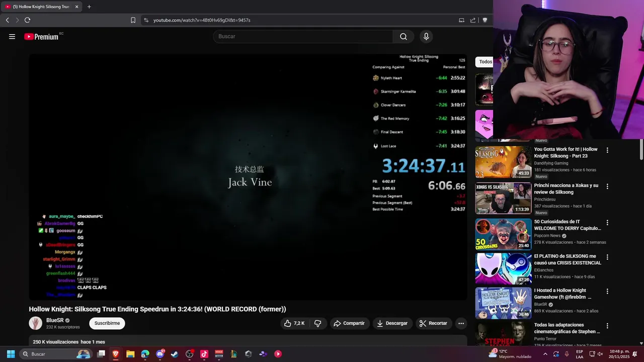Screen dimensions: 644x362
Task: Focus the Buscar search field on YouTube
Action: [303, 36]
